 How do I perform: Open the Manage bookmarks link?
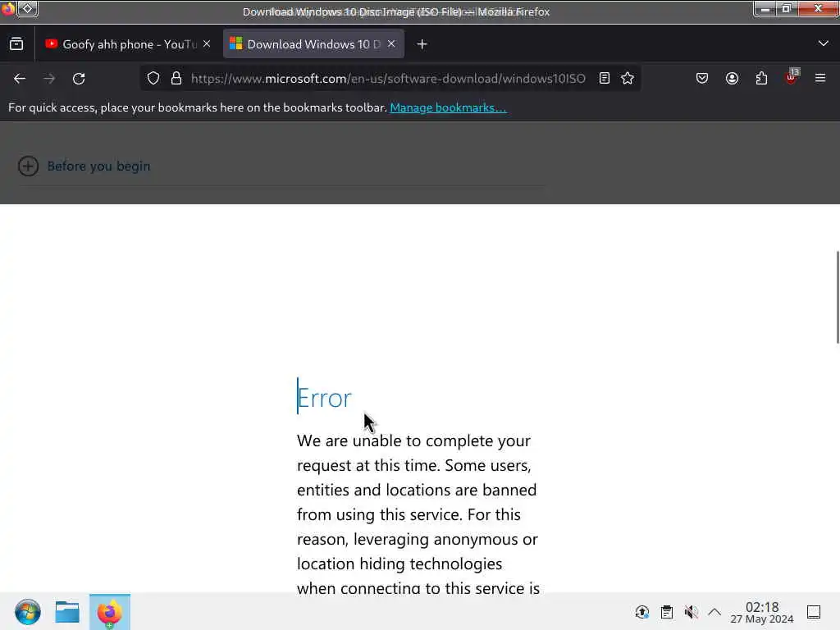tap(448, 107)
